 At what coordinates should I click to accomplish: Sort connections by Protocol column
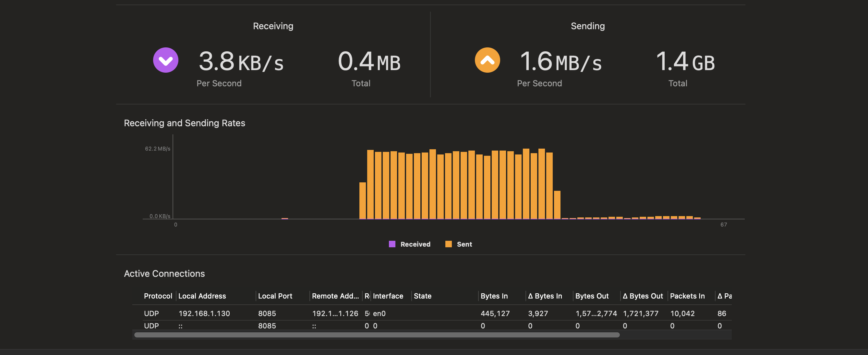tap(158, 296)
